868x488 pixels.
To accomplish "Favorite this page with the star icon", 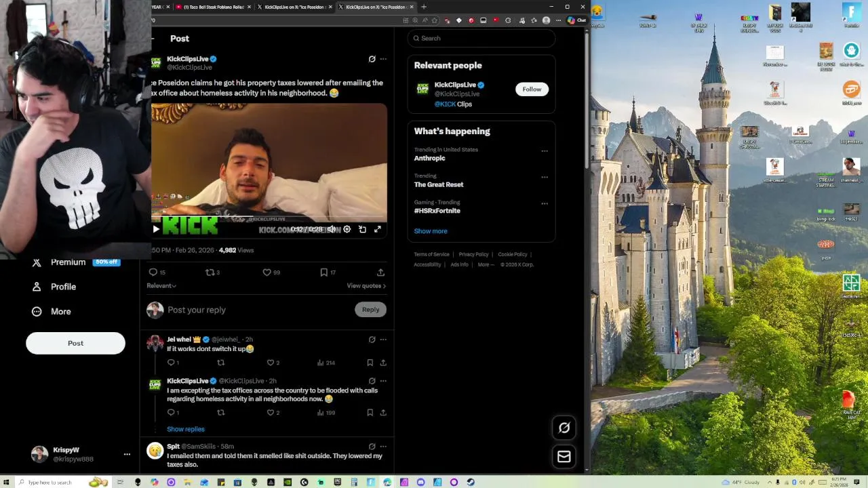I will tap(435, 20).
